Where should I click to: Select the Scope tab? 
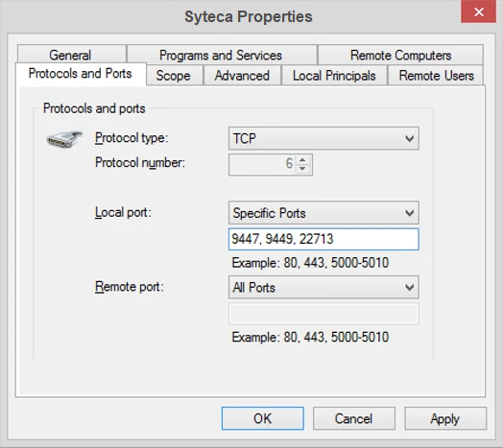(x=174, y=76)
